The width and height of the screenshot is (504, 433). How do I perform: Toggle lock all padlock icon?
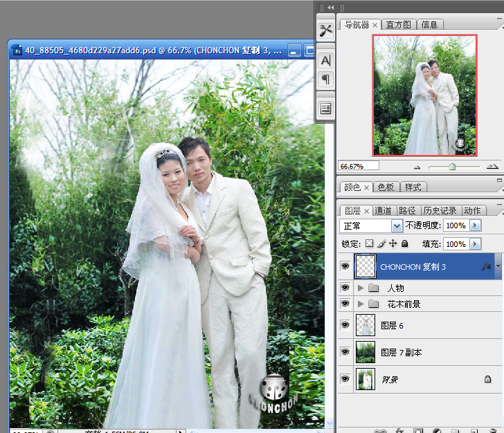tap(405, 243)
